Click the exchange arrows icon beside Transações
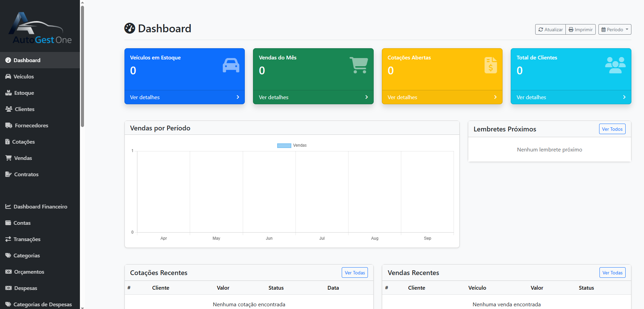 coord(8,239)
